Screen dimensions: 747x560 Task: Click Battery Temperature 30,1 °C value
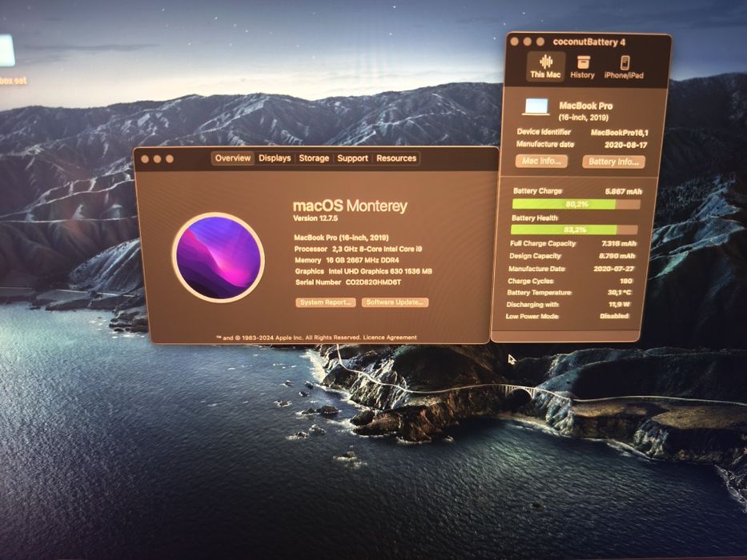click(620, 292)
